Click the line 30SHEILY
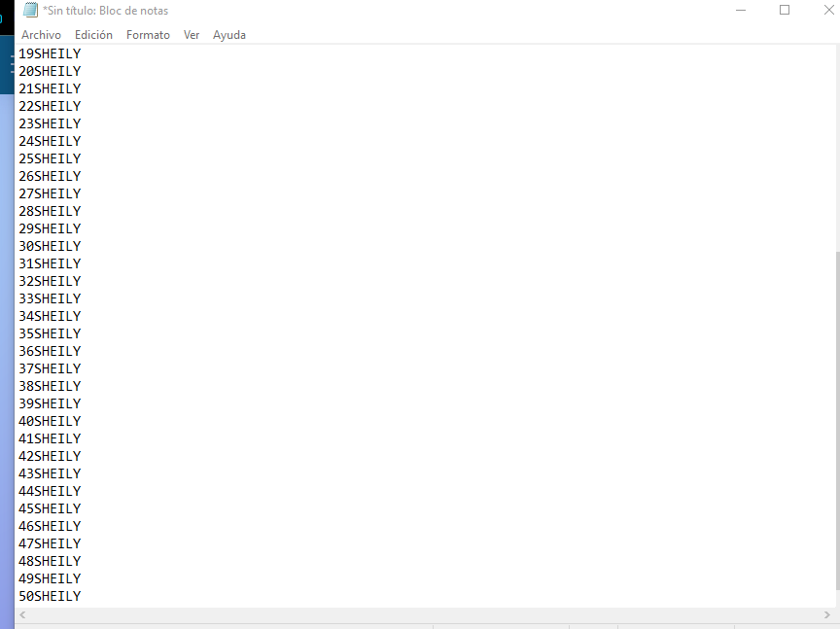The image size is (840, 629). (50, 246)
